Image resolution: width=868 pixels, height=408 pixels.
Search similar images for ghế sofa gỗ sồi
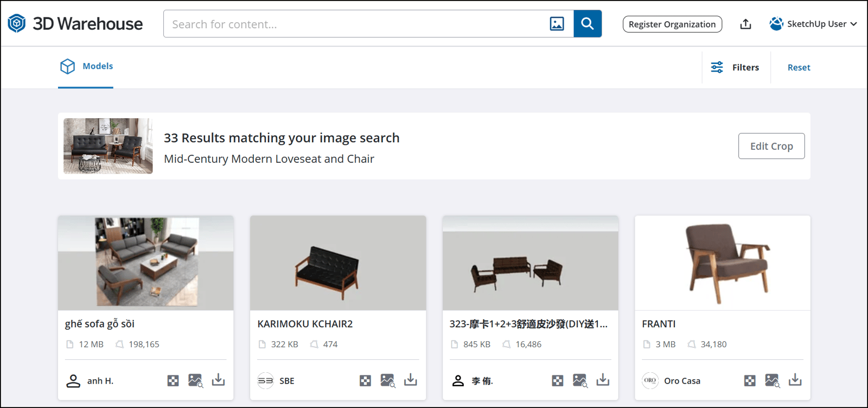pyautogui.click(x=196, y=380)
